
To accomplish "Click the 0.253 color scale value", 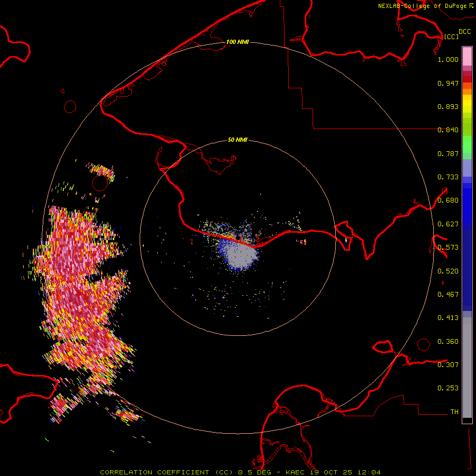I will (x=448, y=388).
